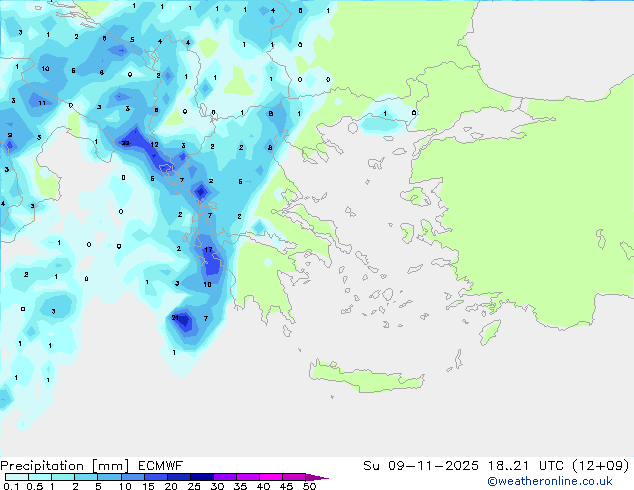Click the '30' legend scale label
The width and height of the screenshot is (634, 490).
217,486
